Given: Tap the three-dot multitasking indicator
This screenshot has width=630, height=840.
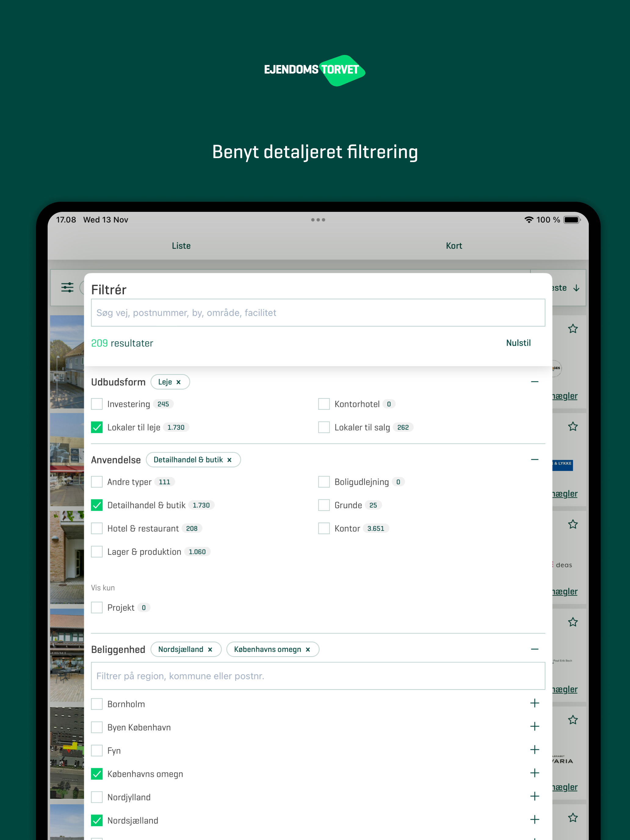Looking at the screenshot, I should [x=318, y=220].
